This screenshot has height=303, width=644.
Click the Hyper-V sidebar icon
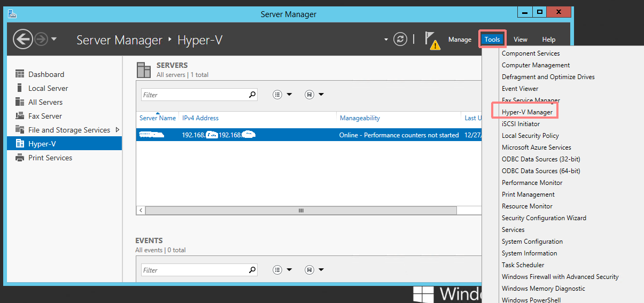point(20,144)
